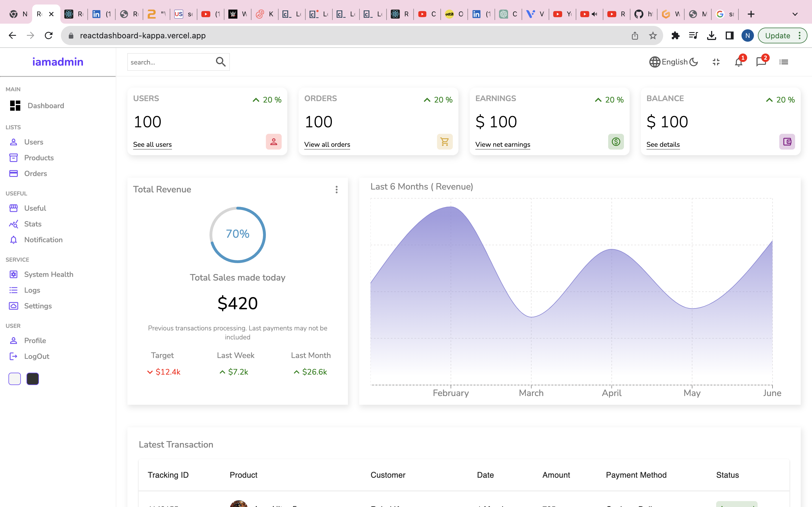Open the chat messages icon with badge

tap(761, 62)
